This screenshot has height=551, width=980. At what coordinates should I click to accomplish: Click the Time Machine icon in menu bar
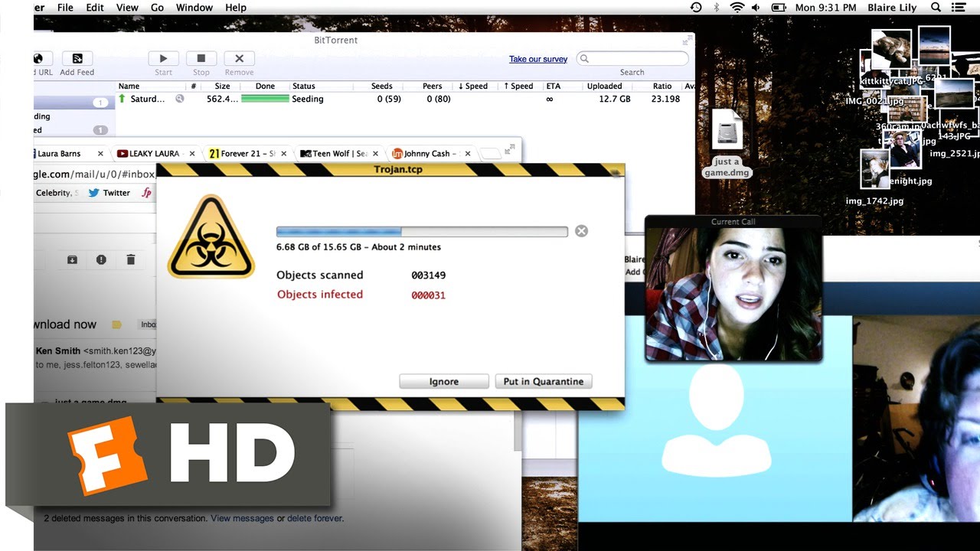tap(696, 7)
